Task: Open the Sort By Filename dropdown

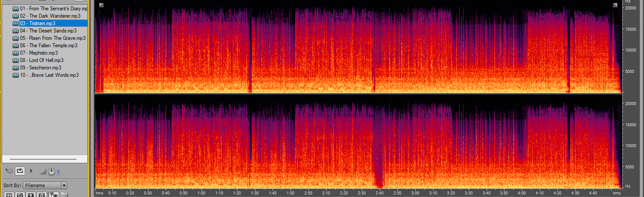Action: (45, 185)
